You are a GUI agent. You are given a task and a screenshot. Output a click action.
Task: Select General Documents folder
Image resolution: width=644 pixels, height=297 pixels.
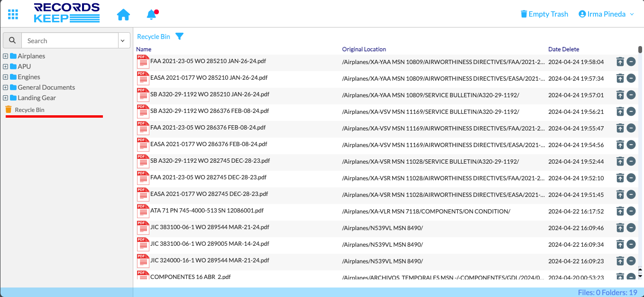46,87
